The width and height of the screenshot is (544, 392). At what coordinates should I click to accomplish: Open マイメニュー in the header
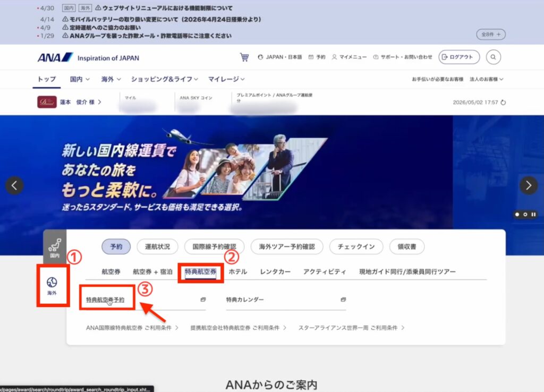350,57
